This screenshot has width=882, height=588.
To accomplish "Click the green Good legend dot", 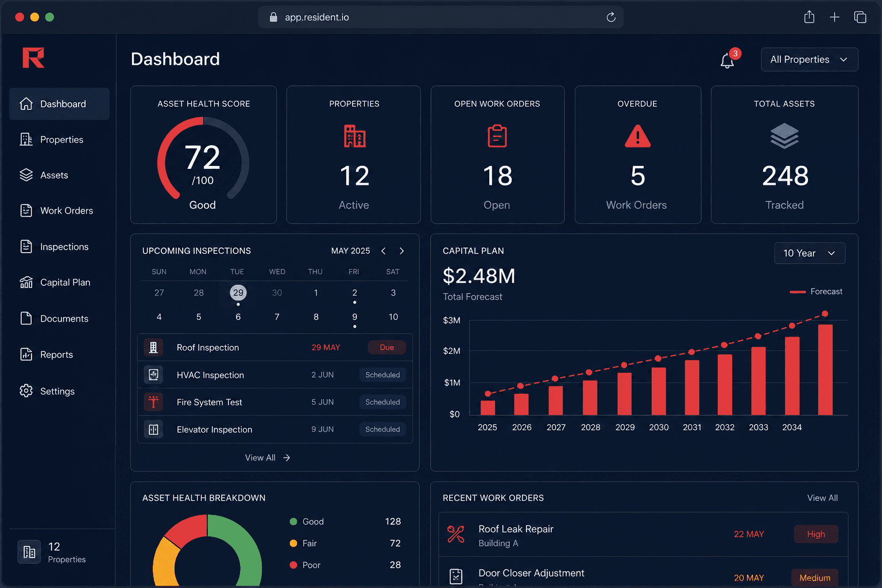I will (x=293, y=521).
